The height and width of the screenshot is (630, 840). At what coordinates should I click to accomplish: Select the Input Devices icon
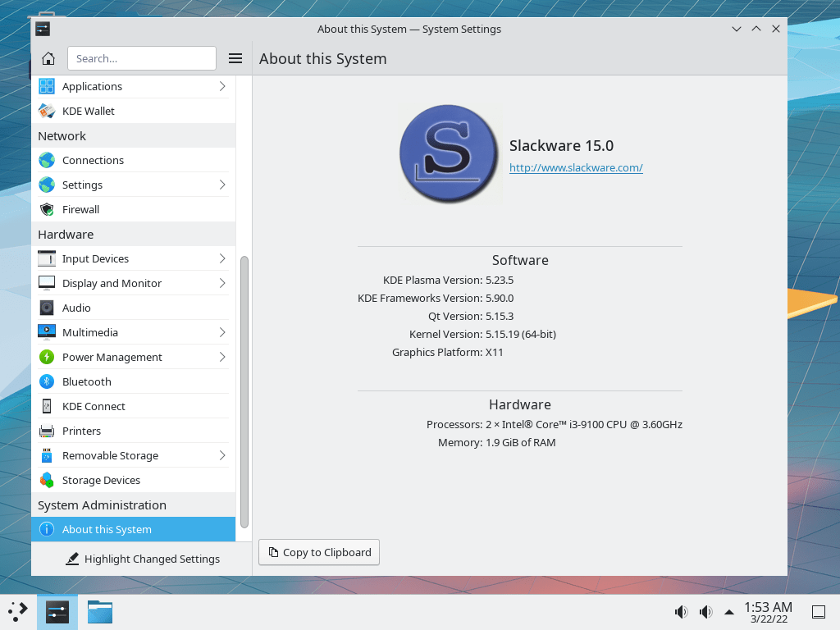[x=47, y=258]
